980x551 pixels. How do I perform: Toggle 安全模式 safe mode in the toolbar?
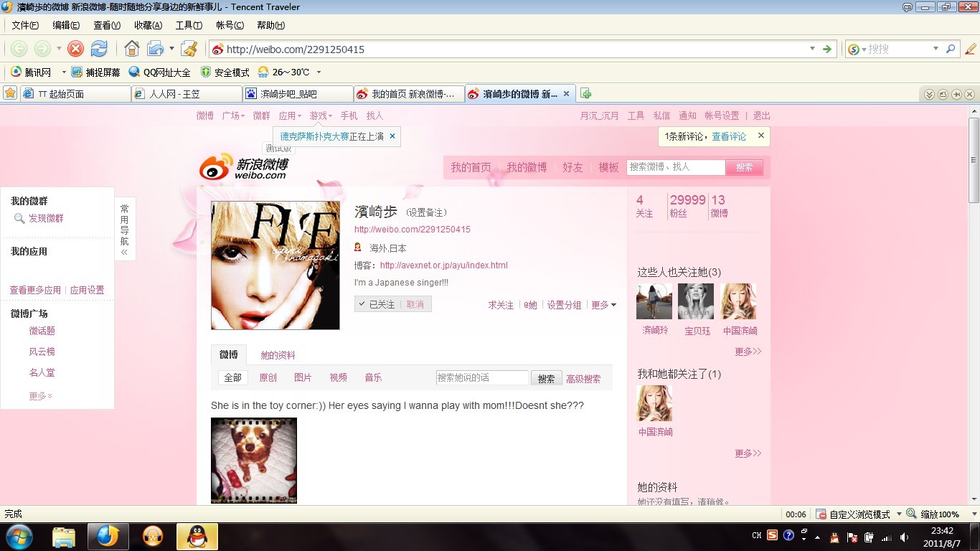pos(225,72)
